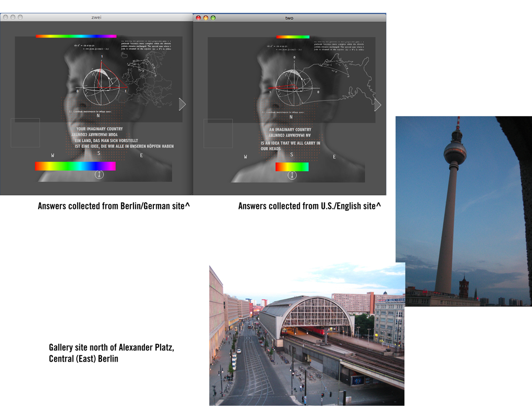
Task: Click the globe sphere diagram in zwei window
Action: [102, 87]
